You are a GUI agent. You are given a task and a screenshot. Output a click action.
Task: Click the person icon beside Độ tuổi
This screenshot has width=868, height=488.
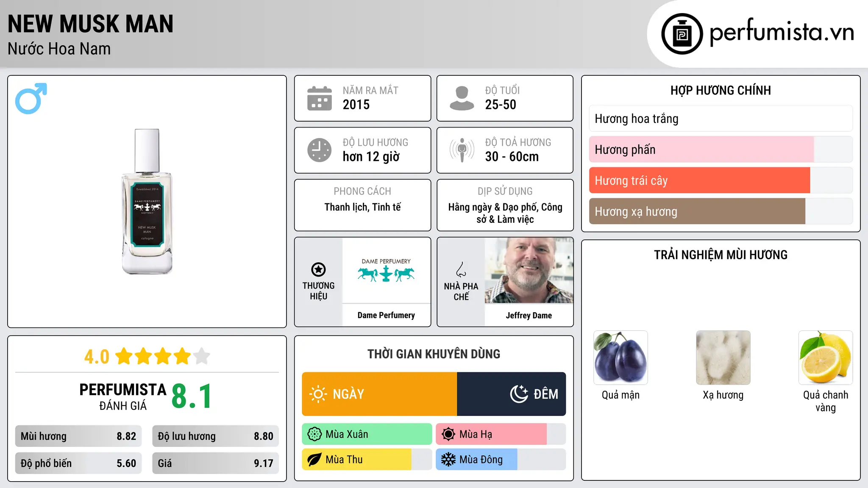point(462,98)
